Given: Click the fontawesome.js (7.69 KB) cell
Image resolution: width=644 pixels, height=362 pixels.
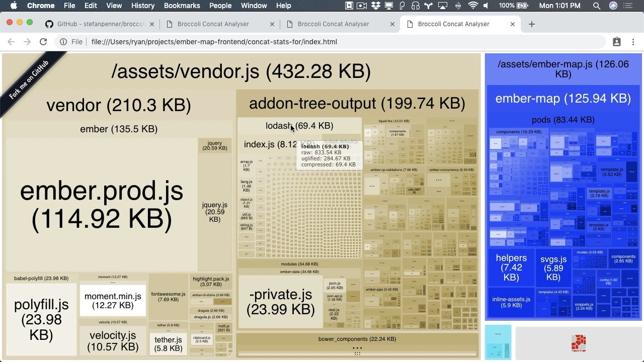Looking at the screenshot, I should pyautogui.click(x=168, y=297).
